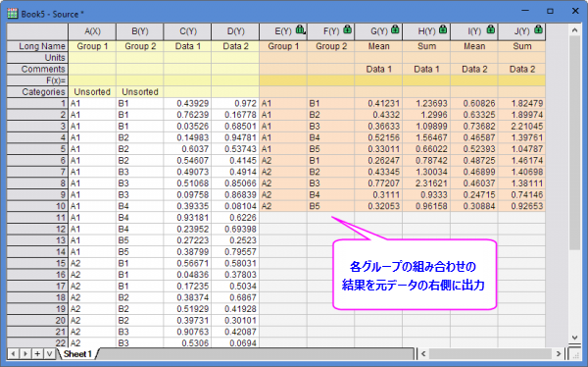The image size is (588, 367).
Task: Go to next sheet tab arrow
Action: click(x=25, y=353)
